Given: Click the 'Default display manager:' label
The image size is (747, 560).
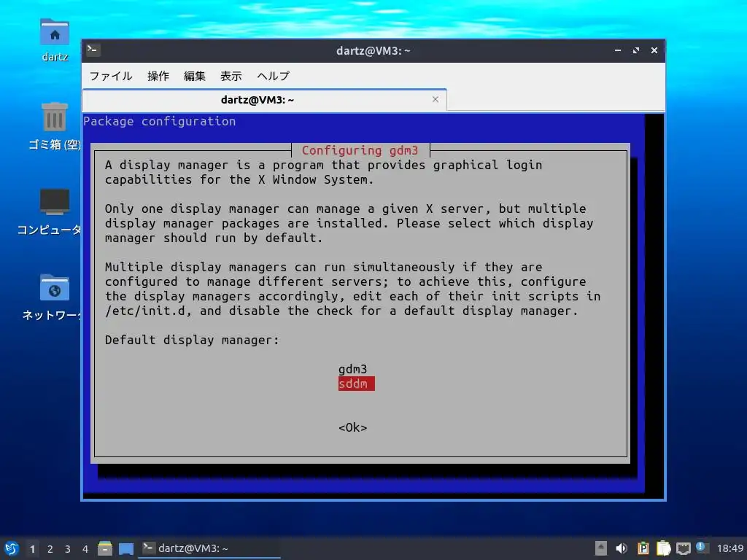Looking at the screenshot, I should click(x=192, y=340).
